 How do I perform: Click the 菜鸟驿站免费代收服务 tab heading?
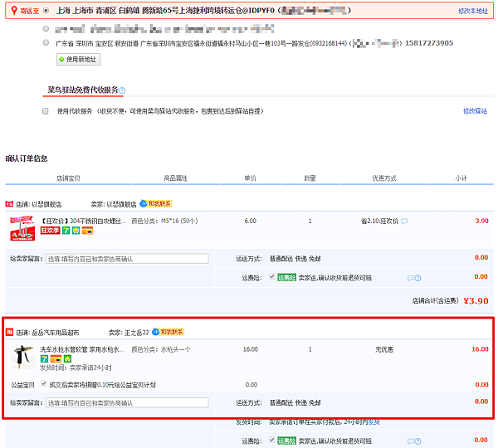click(82, 90)
